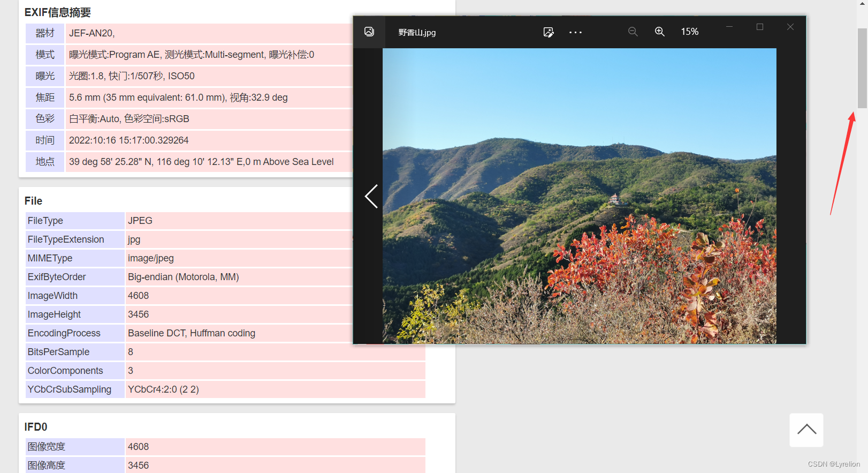Click the 图像高度 label cell
Viewport: 868px width, 473px height.
(x=75, y=465)
